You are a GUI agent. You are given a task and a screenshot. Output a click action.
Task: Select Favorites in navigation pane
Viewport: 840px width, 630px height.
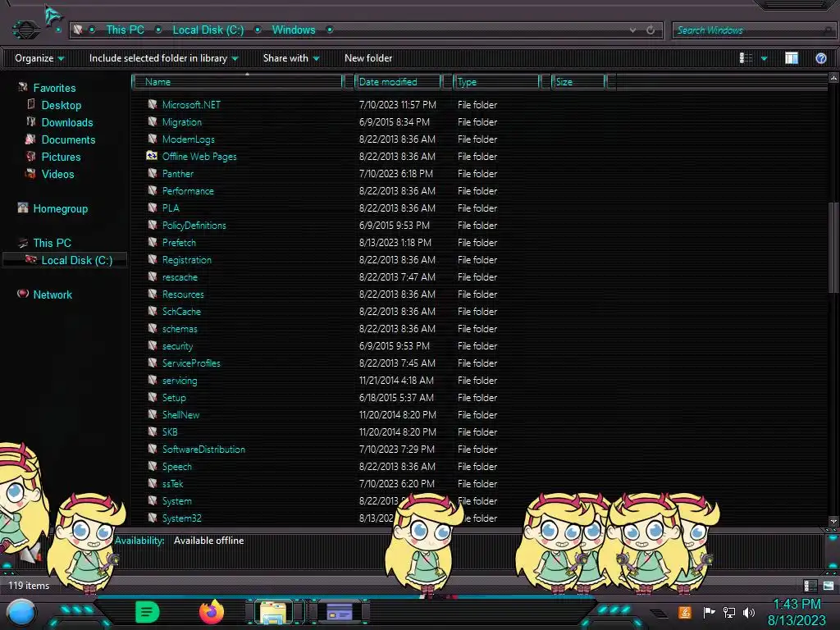[54, 88]
